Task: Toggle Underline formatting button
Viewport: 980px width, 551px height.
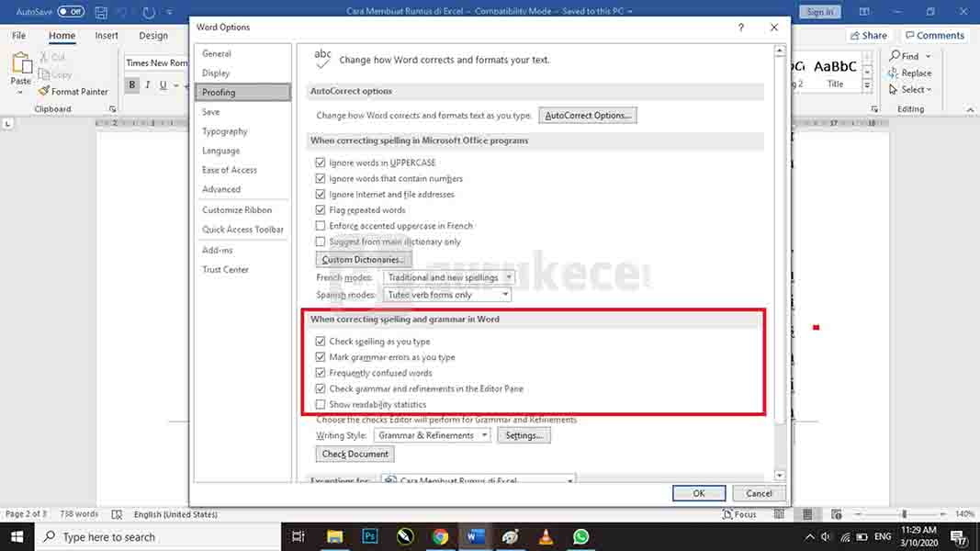Action: 163,85
